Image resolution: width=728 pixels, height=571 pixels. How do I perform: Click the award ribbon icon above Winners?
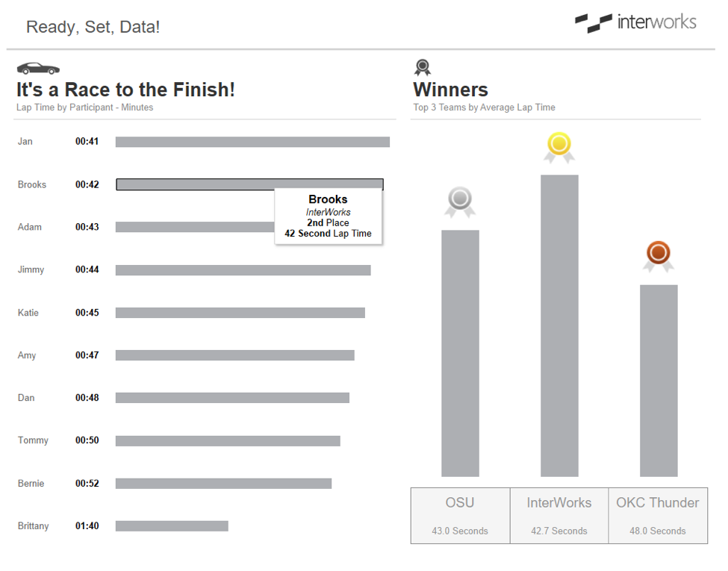(423, 68)
